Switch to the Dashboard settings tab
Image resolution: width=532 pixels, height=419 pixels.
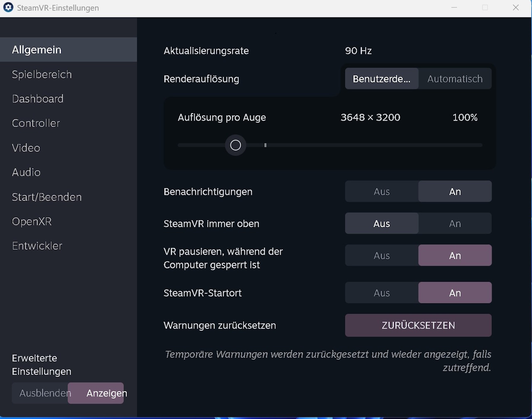tap(38, 99)
